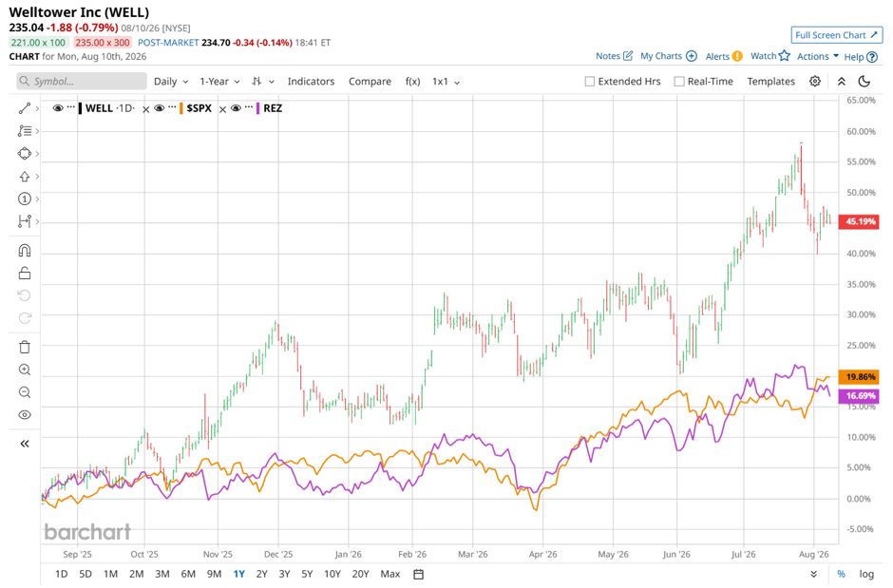This screenshot has width=893, height=588.
Task: Enable Real-Time checkbox
Action: tap(679, 82)
